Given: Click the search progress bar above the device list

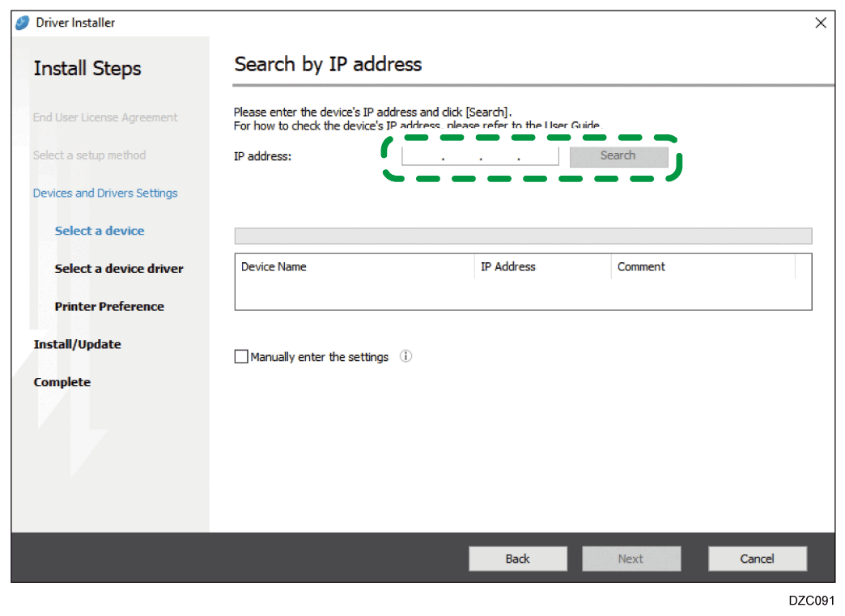Looking at the screenshot, I should tap(522, 236).
